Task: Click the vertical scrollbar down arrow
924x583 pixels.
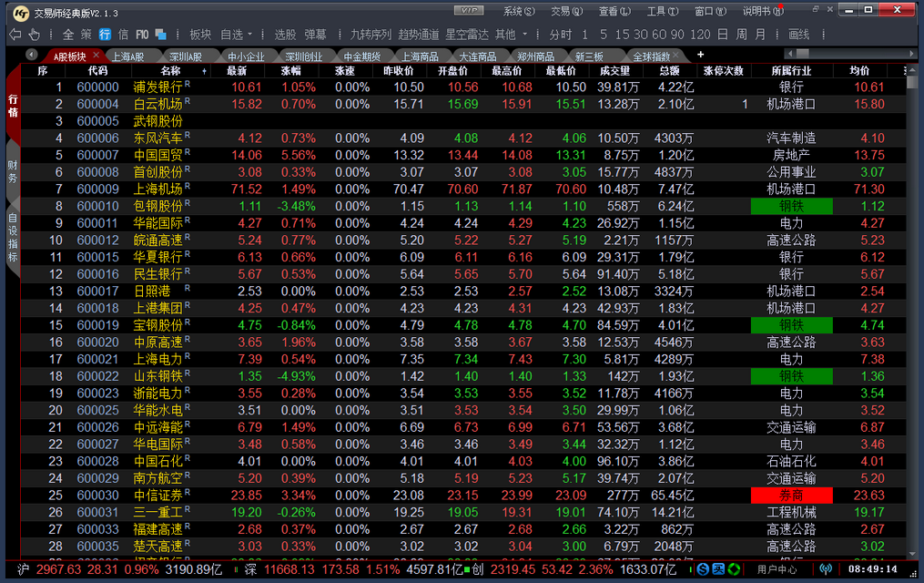Action: click(912, 554)
